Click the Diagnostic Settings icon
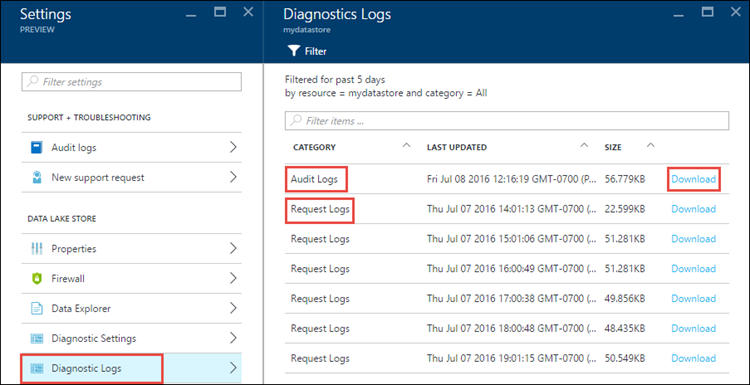 [37, 339]
